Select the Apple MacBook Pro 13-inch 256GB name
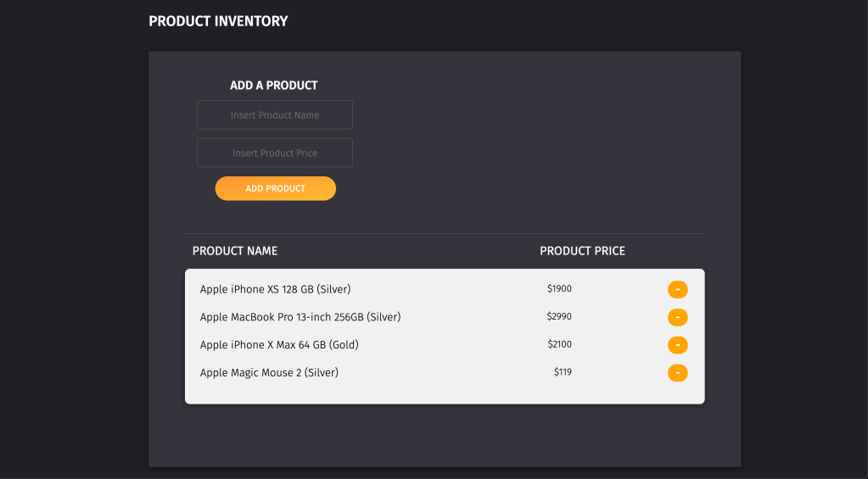 [x=300, y=317]
